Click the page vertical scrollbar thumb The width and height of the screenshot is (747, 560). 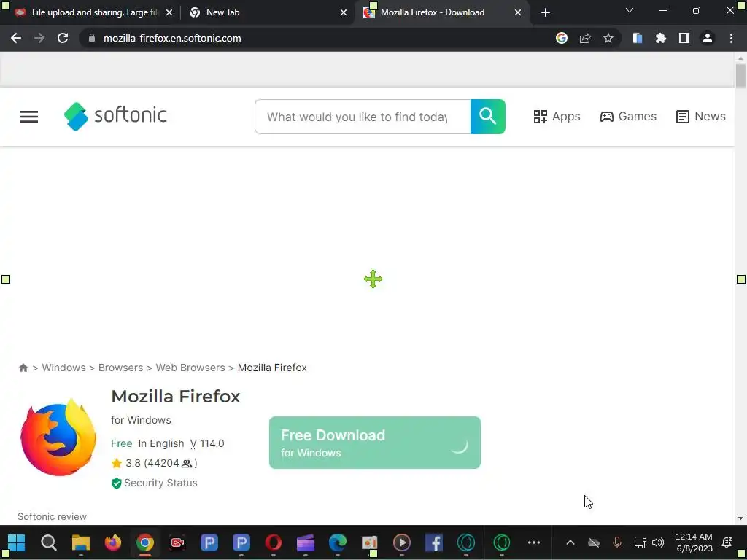pos(740,76)
